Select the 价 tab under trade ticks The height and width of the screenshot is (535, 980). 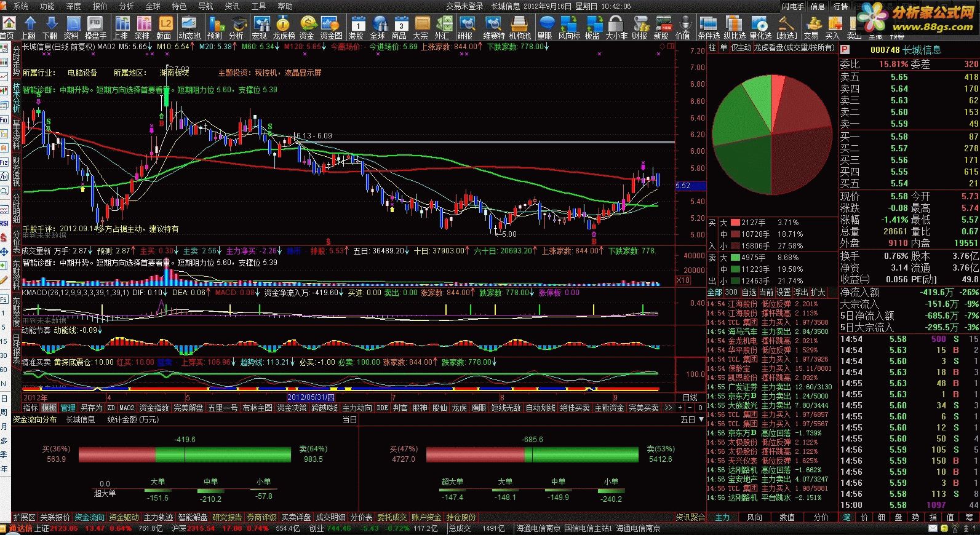[864, 518]
